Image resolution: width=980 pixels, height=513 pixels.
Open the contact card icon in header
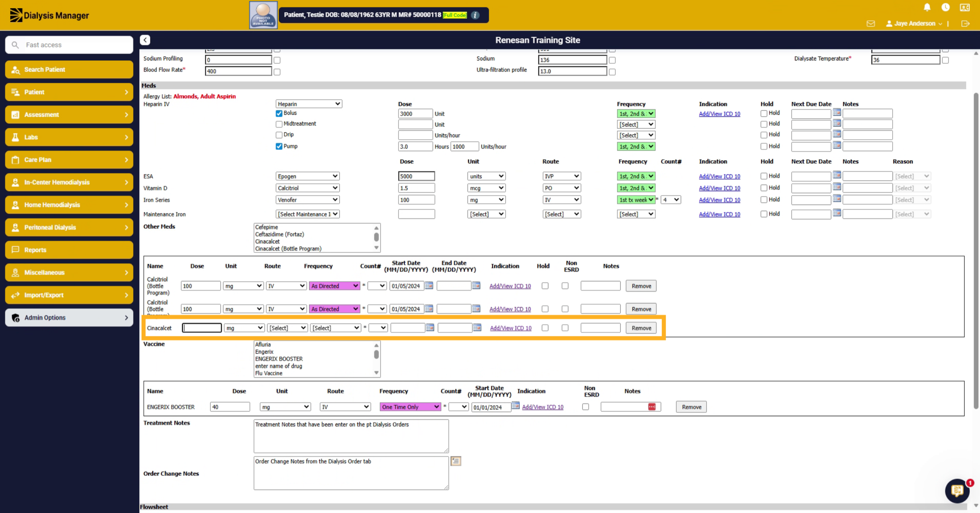point(964,7)
